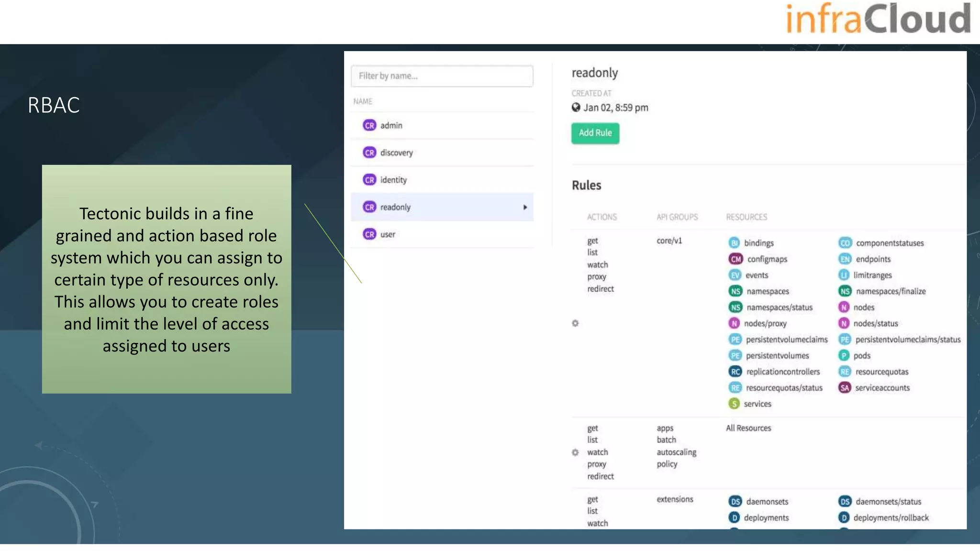980x551 pixels.
Task: Click the N icon beside nodes/status
Action: (844, 323)
